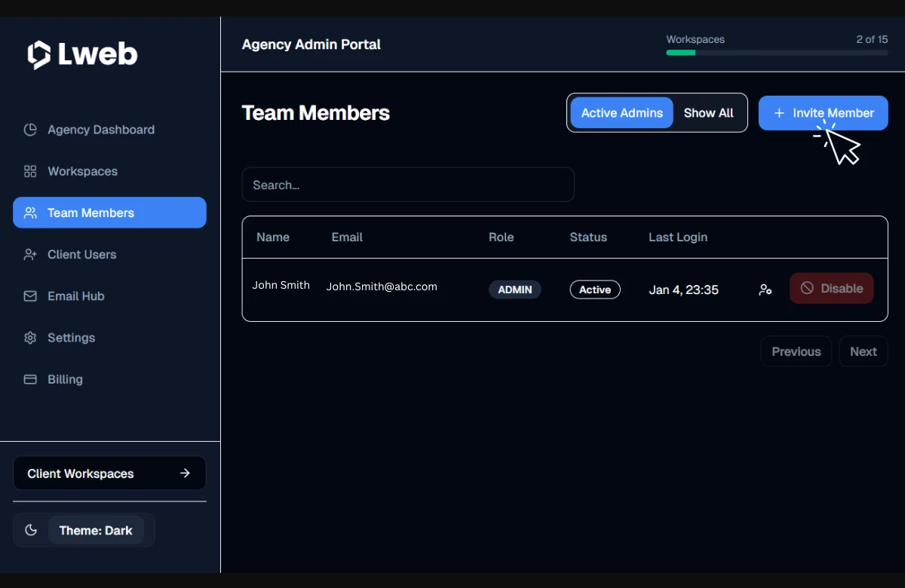Open Client Users section
The image size is (905, 588).
[109, 255]
